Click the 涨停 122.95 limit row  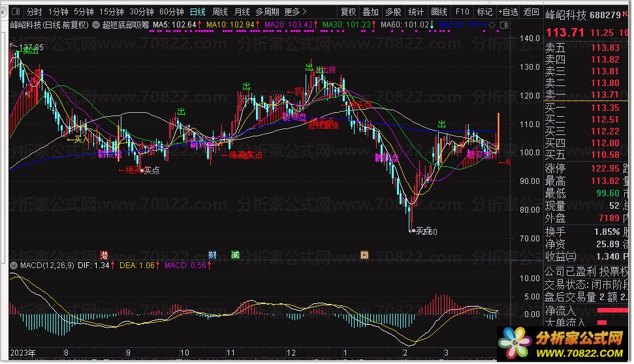click(582, 168)
